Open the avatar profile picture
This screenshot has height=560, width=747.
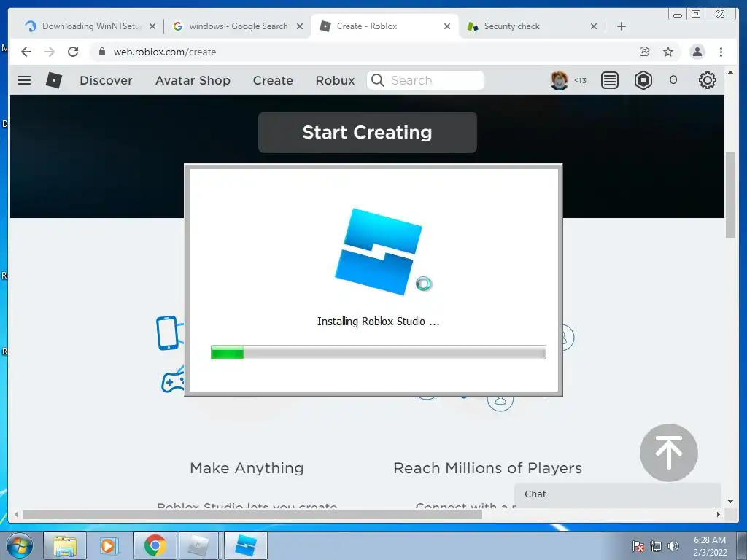coord(560,80)
